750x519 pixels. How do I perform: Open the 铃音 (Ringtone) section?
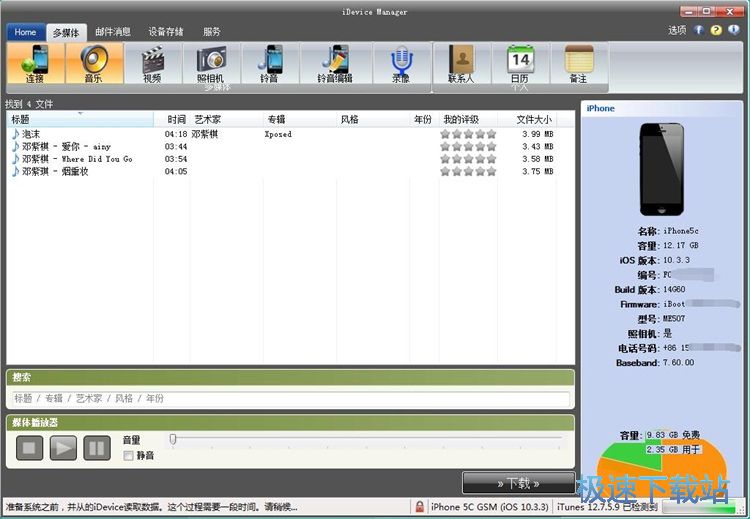coord(270,62)
